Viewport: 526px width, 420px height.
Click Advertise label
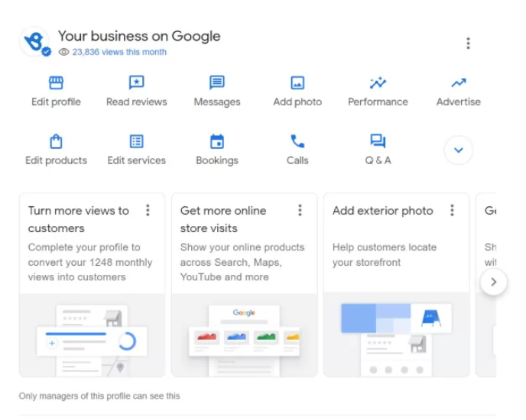[x=459, y=102]
